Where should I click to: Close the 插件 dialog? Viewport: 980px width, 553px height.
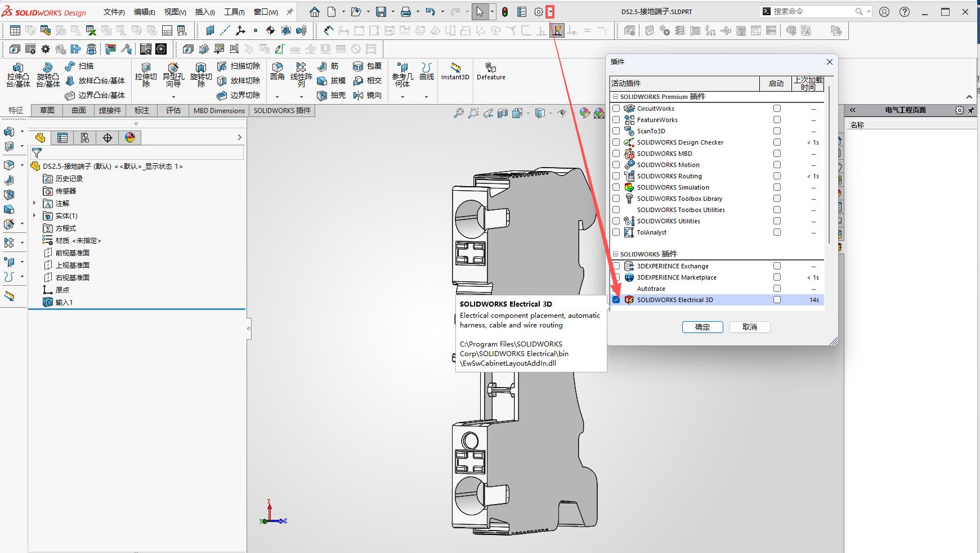pyautogui.click(x=829, y=62)
